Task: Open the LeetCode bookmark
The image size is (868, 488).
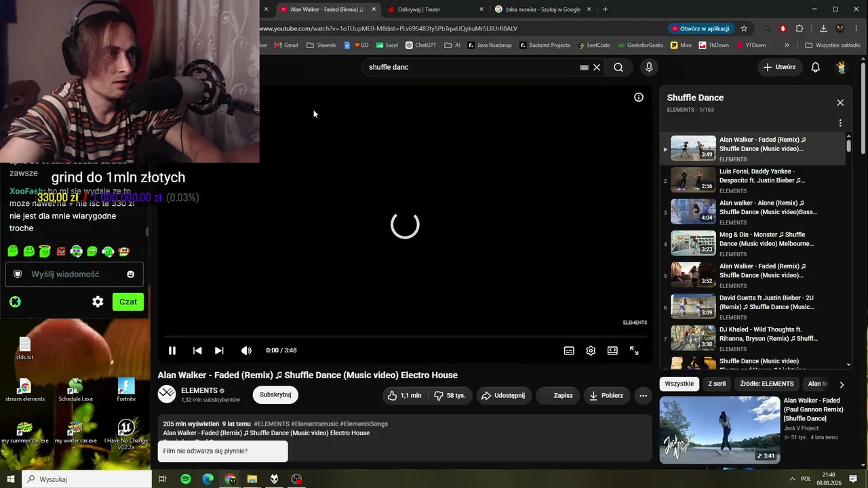Action: (594, 45)
